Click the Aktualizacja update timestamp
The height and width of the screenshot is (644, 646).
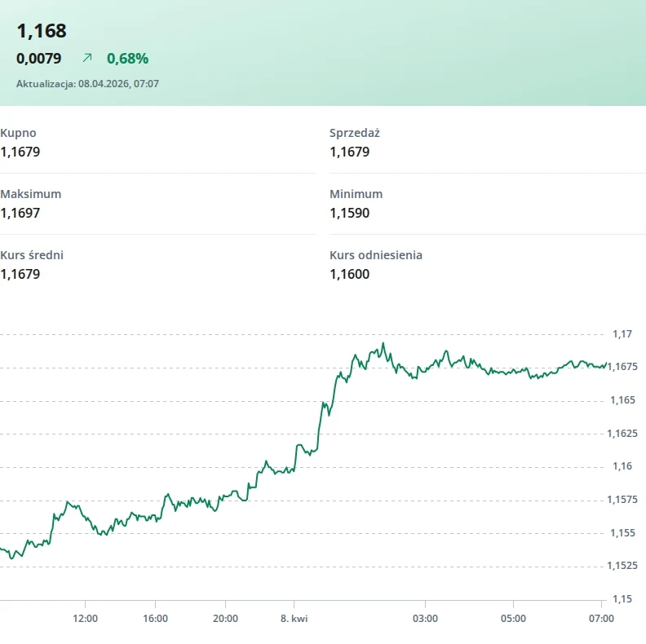tap(87, 83)
